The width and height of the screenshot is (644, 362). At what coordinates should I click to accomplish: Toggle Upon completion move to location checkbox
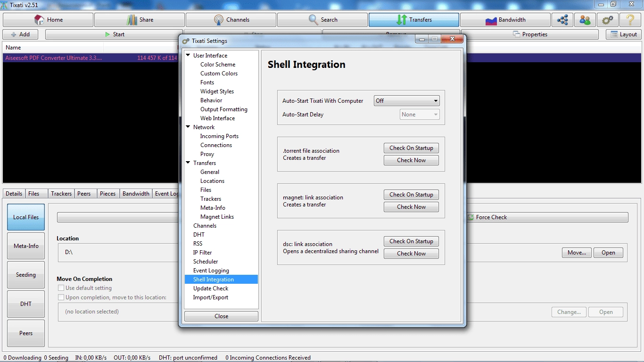[61, 297]
